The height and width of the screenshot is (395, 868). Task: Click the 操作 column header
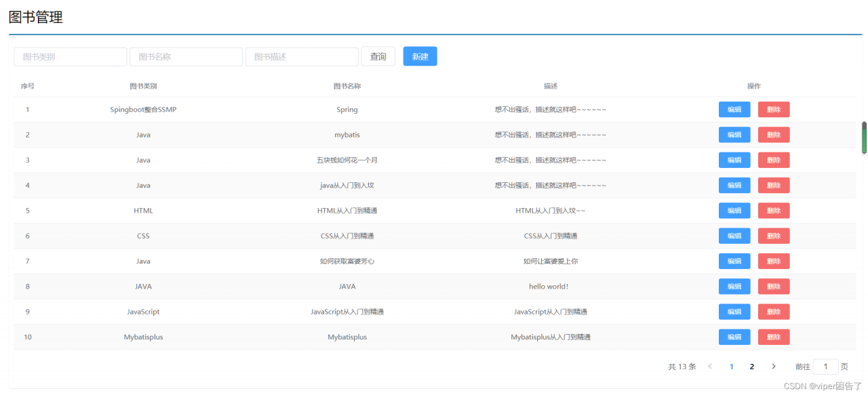pos(754,86)
